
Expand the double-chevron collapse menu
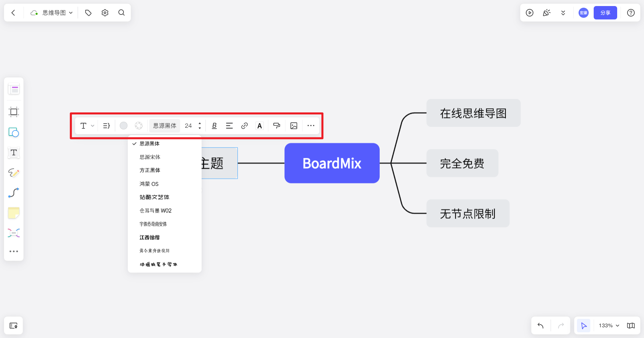click(563, 13)
